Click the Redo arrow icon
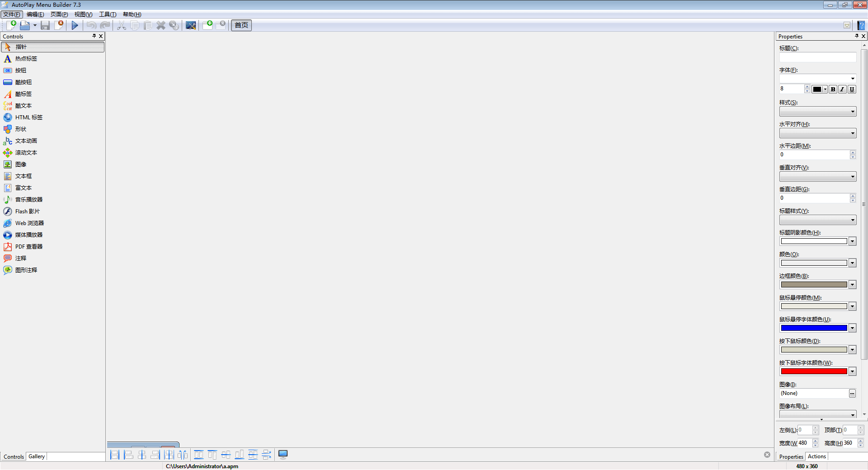 (105, 25)
